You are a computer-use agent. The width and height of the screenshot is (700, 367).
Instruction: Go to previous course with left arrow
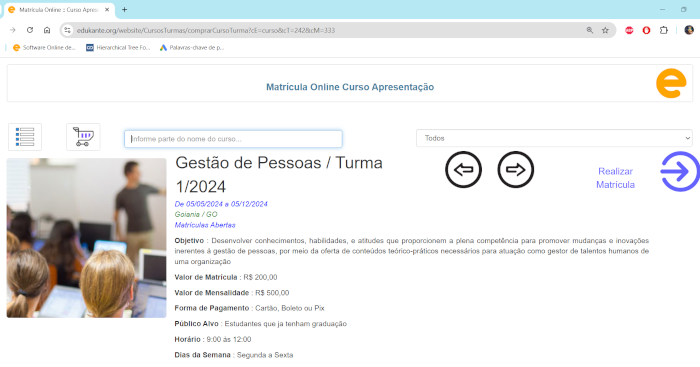click(463, 170)
